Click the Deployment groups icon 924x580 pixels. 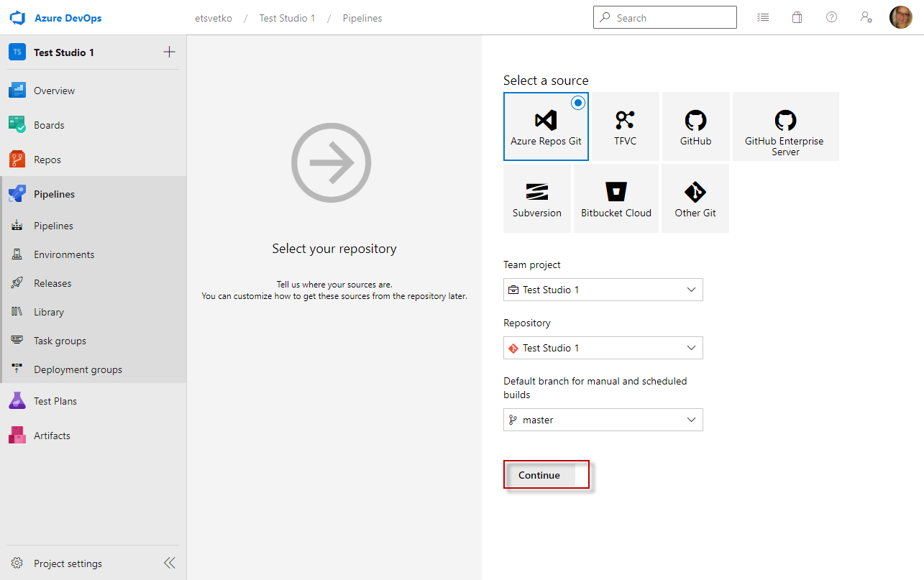click(17, 369)
